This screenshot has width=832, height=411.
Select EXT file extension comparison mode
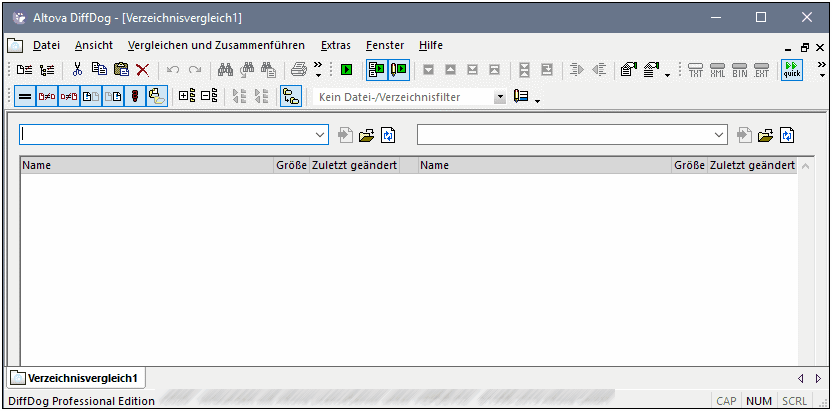tap(761, 69)
